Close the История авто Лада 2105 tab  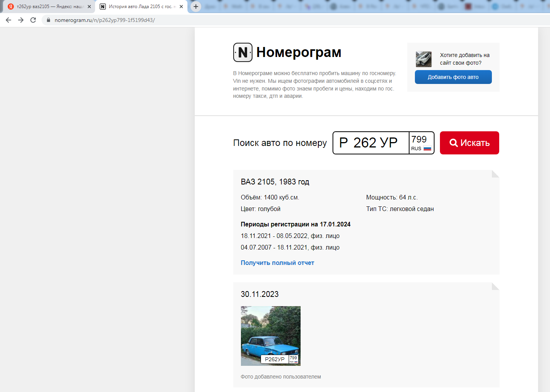181,7
